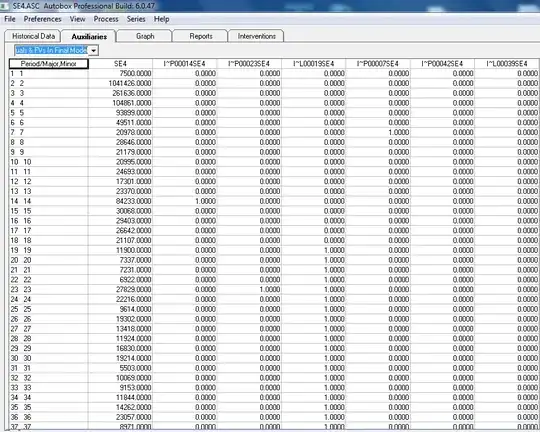
Task: Click the SE4 value 30068.0000
Action: [x=121, y=211]
